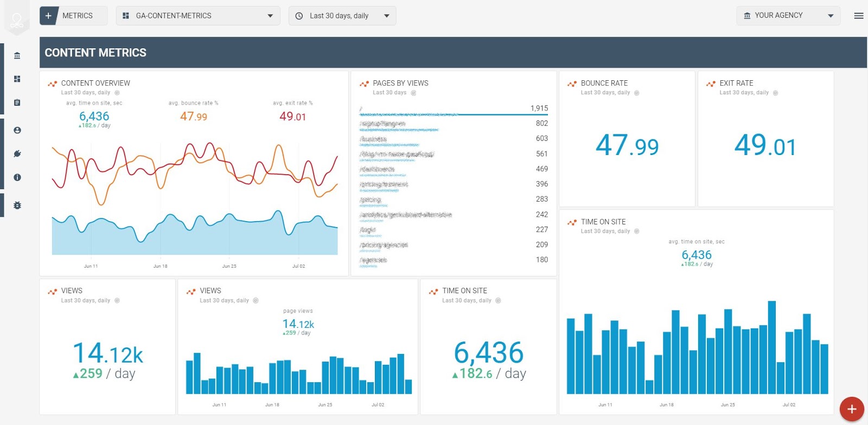This screenshot has height=425, width=868.
Task: Click the Content Overview widget title
Action: point(95,83)
